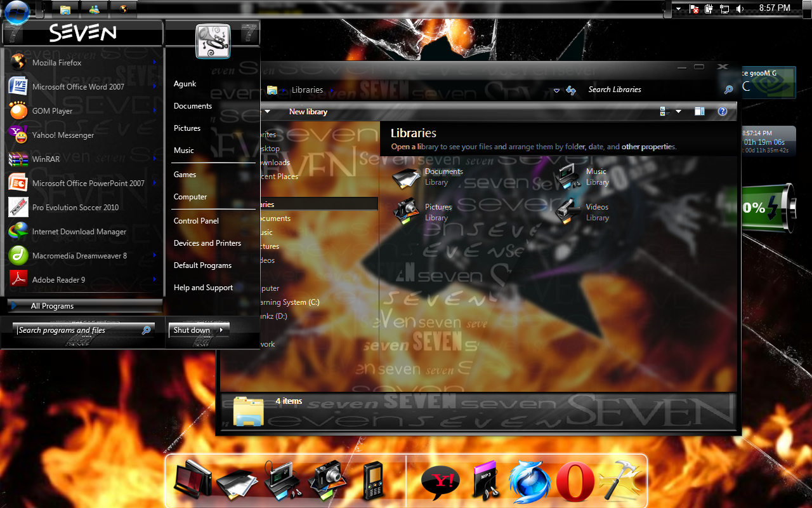Click the computer icon in the dock

193,478
